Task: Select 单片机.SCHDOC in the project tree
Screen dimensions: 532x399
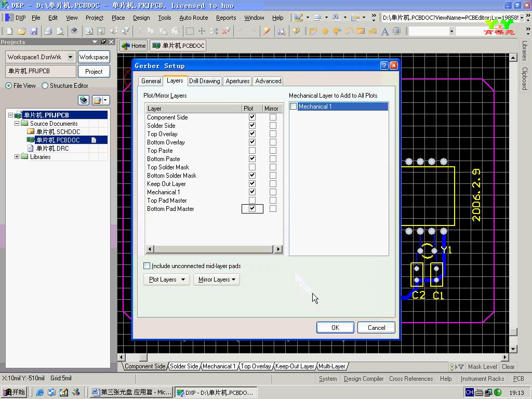Action: [x=58, y=131]
